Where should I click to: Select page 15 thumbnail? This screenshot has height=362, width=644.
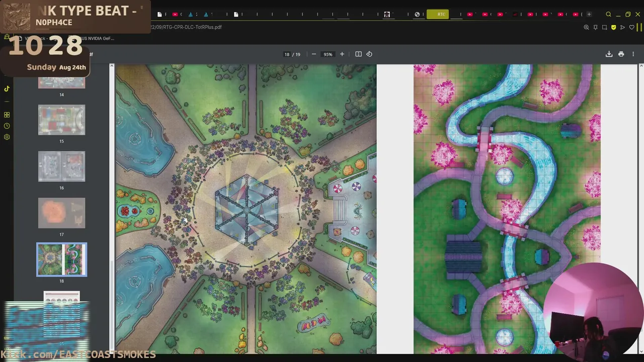(x=62, y=120)
